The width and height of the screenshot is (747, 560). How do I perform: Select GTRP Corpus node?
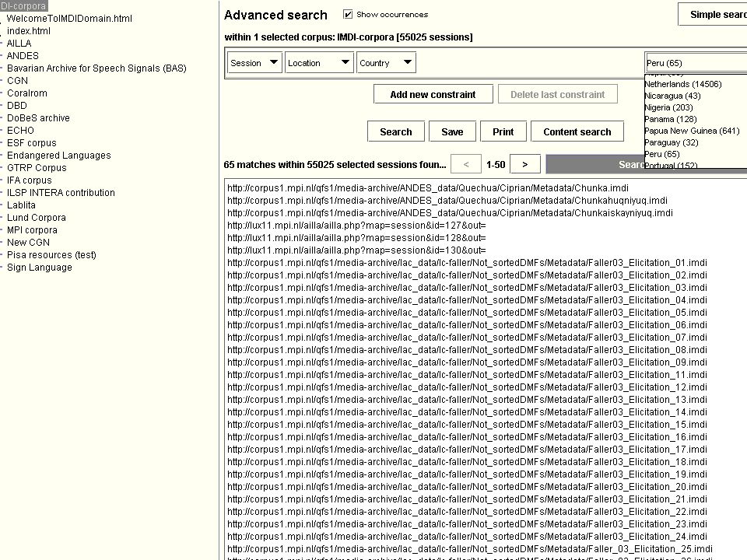37,168
